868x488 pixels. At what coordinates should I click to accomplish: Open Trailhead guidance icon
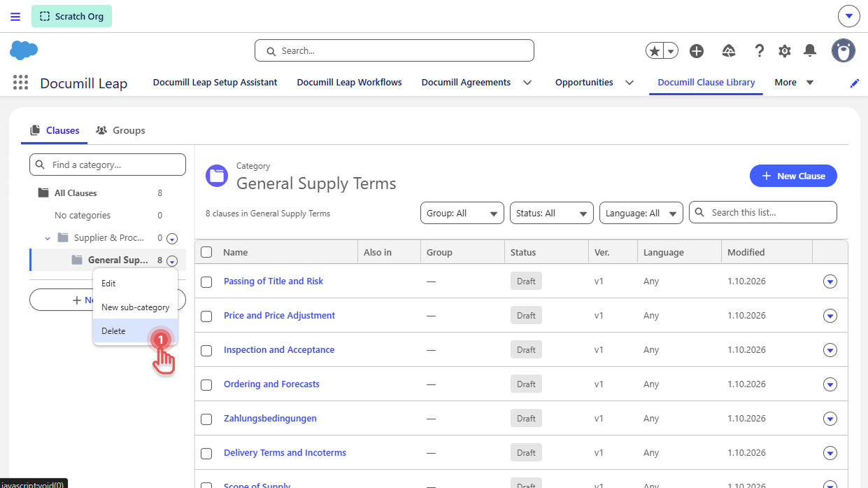pos(729,50)
